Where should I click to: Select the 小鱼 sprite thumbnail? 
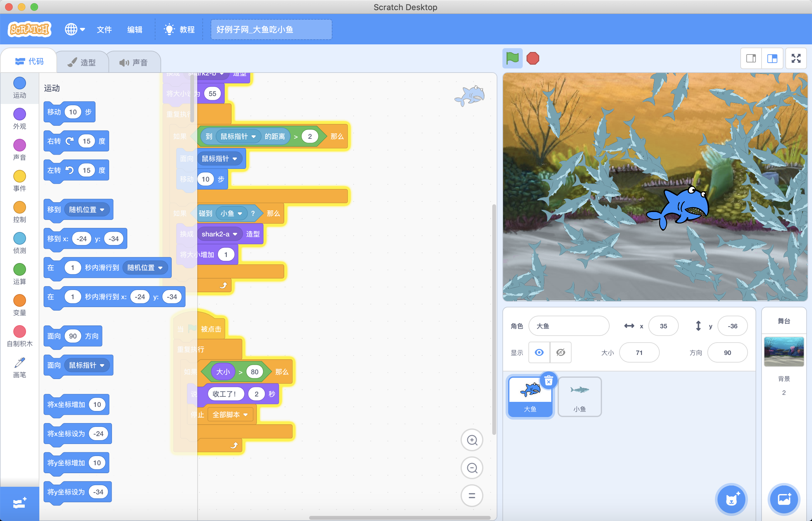(580, 396)
